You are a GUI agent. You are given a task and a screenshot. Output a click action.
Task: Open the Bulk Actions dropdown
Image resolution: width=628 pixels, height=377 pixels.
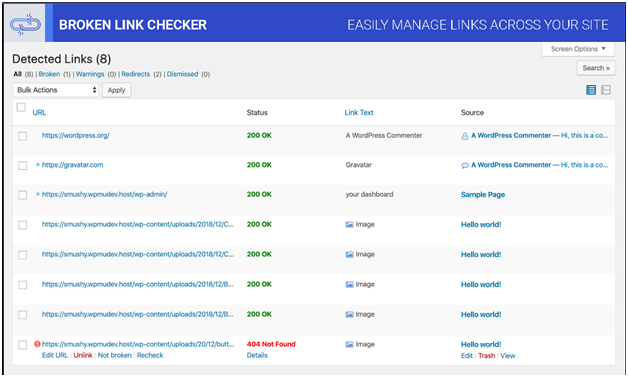coord(56,90)
